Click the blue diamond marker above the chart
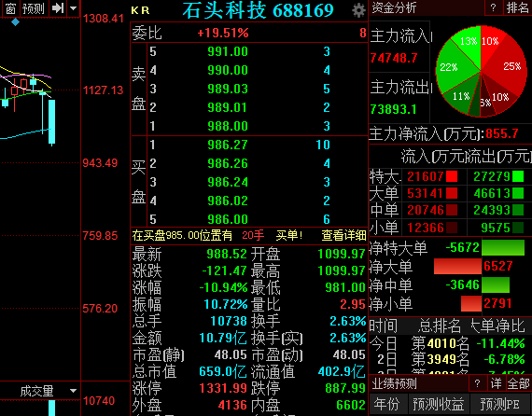This screenshot has height=416, width=532. click(x=15, y=22)
